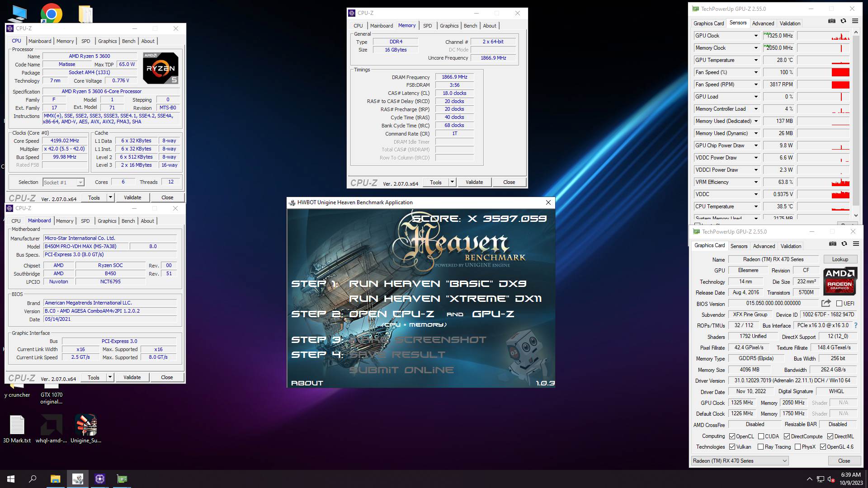Click GPU-Z sensors refresh icon
The height and width of the screenshot is (488, 868).
point(843,21)
